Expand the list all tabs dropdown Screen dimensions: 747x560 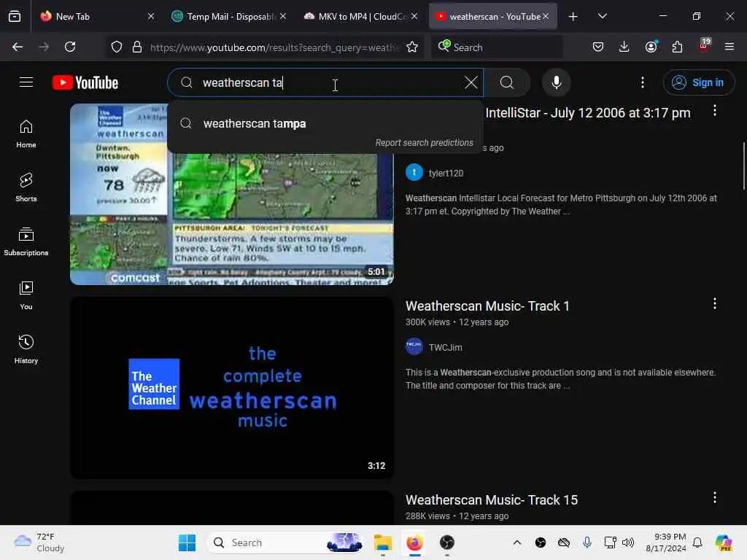(x=602, y=17)
